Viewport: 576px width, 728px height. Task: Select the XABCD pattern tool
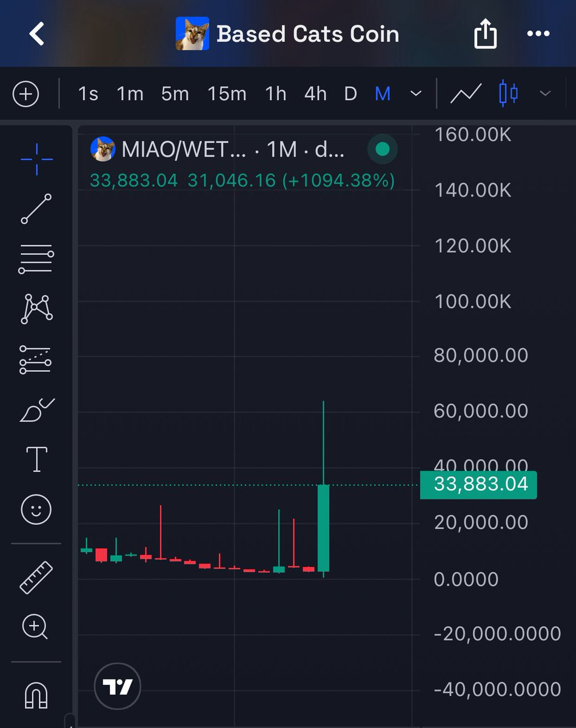(x=36, y=308)
